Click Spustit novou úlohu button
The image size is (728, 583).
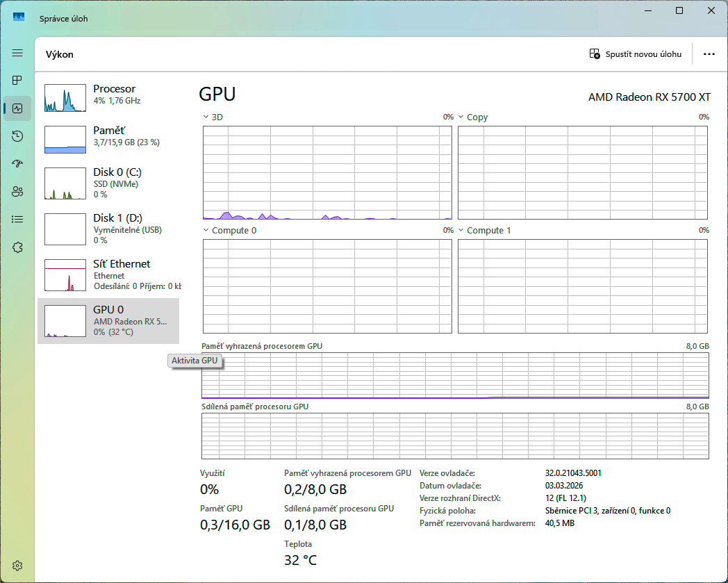pos(635,54)
